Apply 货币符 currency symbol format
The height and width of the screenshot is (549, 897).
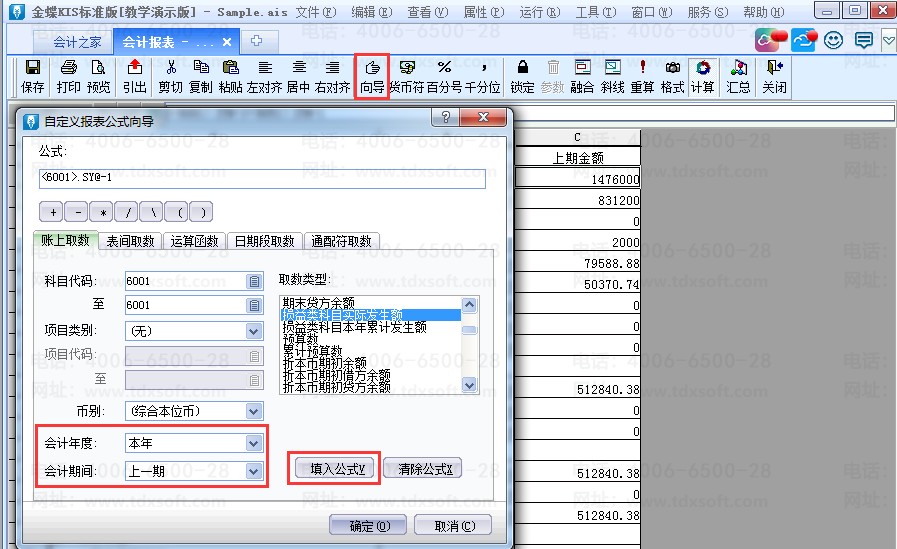point(407,76)
